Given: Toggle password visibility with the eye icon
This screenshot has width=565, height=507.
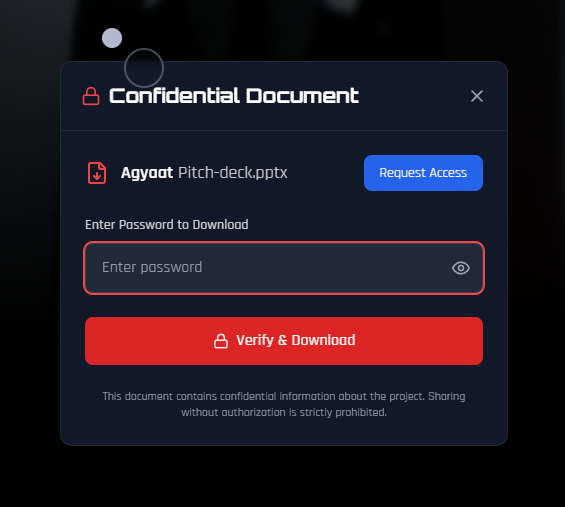Looking at the screenshot, I should (x=461, y=268).
